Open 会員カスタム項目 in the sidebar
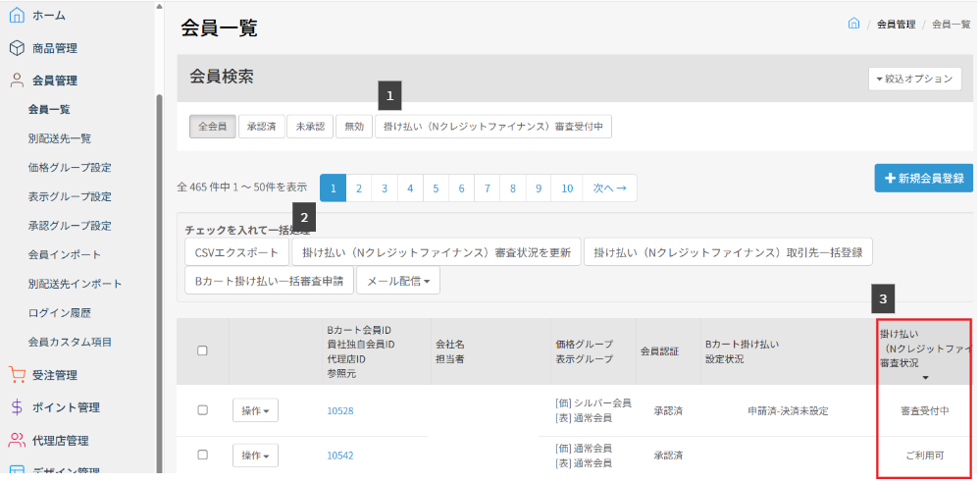The image size is (980, 483). (x=70, y=343)
